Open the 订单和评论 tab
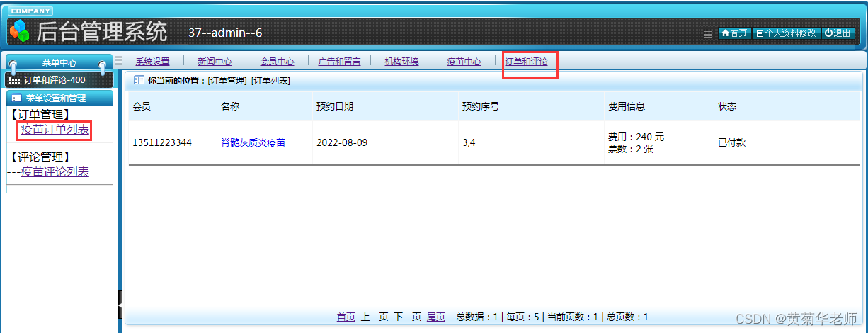The width and height of the screenshot is (868, 333). coord(526,62)
